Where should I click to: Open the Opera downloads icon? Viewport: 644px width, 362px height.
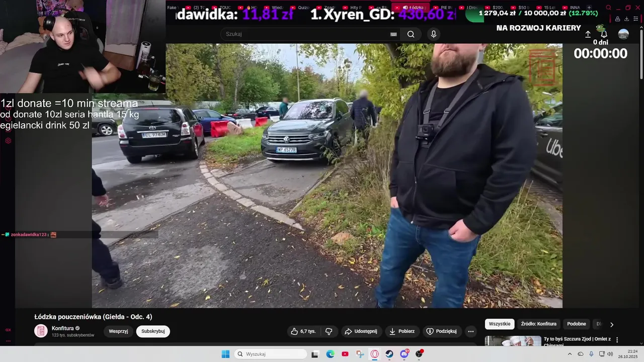[x=626, y=19]
